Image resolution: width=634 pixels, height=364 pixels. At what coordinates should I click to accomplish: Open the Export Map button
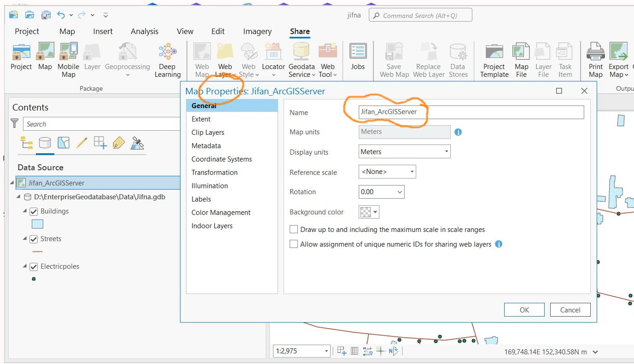tap(618, 60)
